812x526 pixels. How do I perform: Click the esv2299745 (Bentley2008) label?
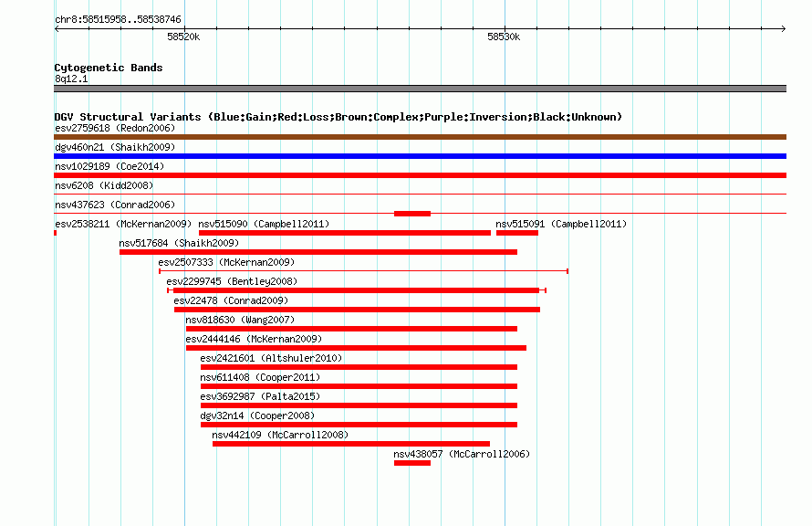pos(232,281)
